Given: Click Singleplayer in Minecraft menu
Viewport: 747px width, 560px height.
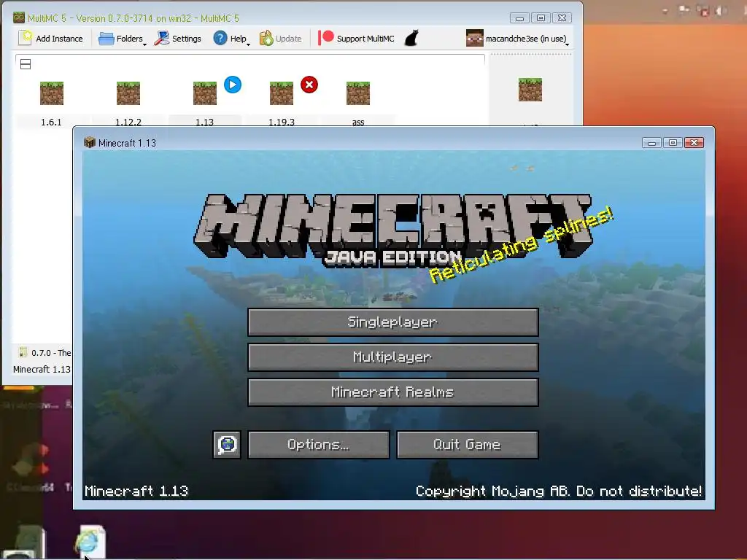Looking at the screenshot, I should tap(393, 322).
